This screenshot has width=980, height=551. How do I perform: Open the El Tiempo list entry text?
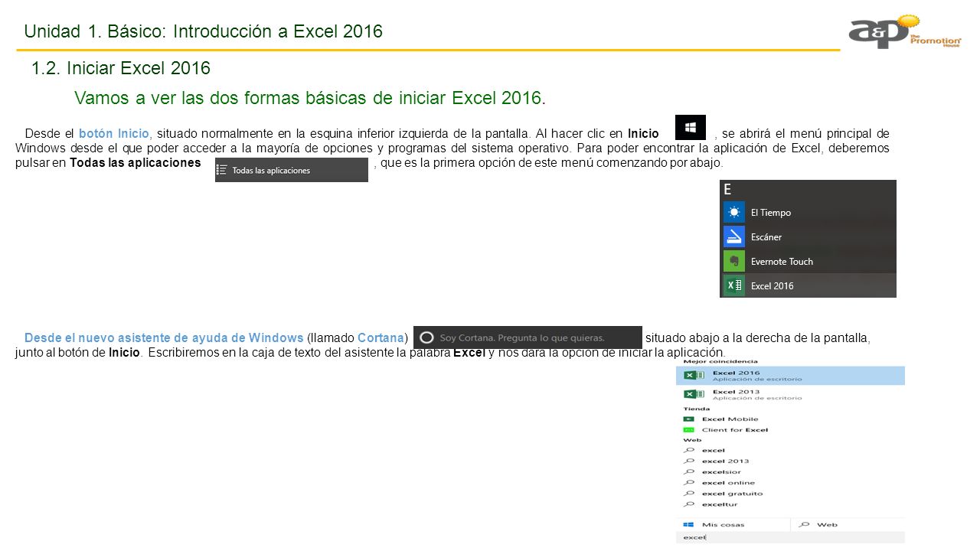pyautogui.click(x=771, y=213)
